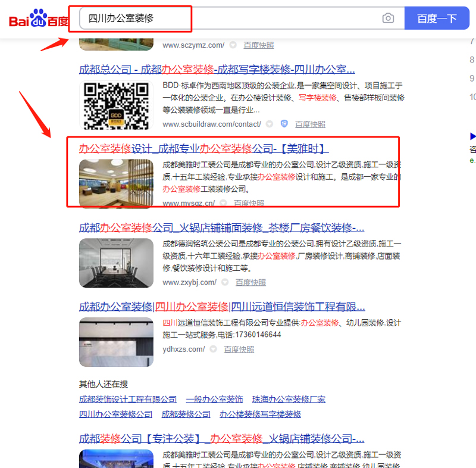This screenshot has height=468, width=476.
Task: Open camera image search in search box
Action: [388, 18]
